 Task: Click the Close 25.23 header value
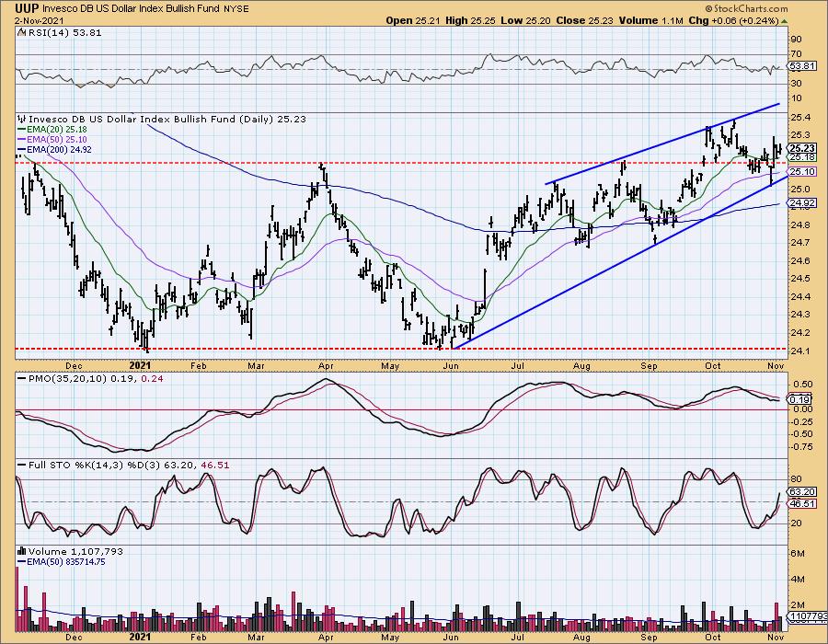(x=585, y=20)
